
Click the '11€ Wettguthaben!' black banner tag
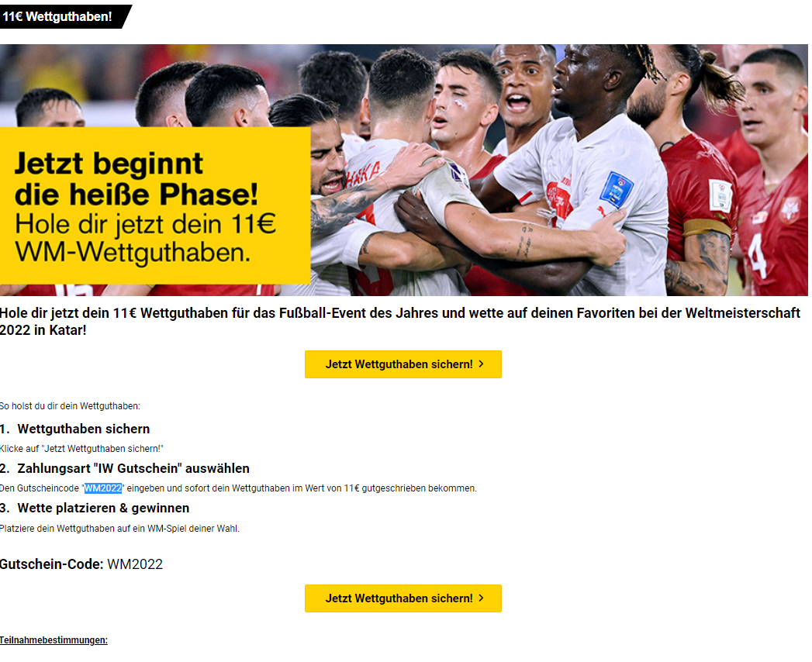click(62, 16)
